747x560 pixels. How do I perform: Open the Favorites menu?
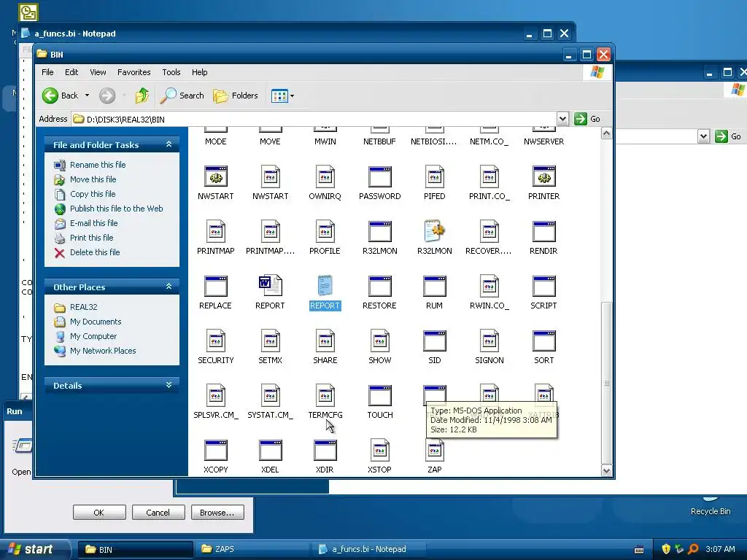[x=134, y=72]
